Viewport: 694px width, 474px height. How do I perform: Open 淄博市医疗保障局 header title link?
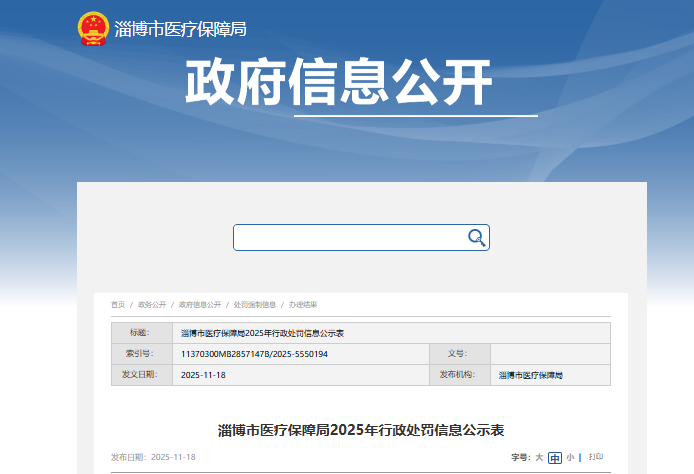point(181,29)
